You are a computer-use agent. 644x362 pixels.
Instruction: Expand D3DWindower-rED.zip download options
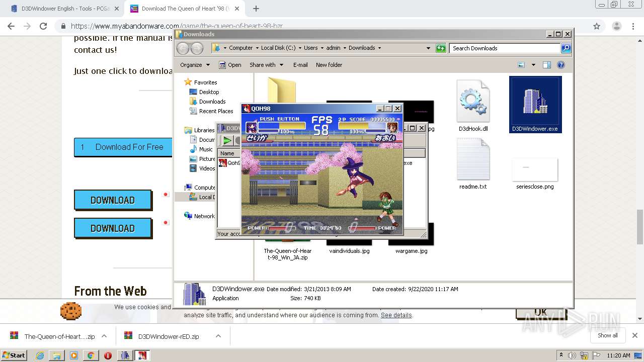point(218,336)
